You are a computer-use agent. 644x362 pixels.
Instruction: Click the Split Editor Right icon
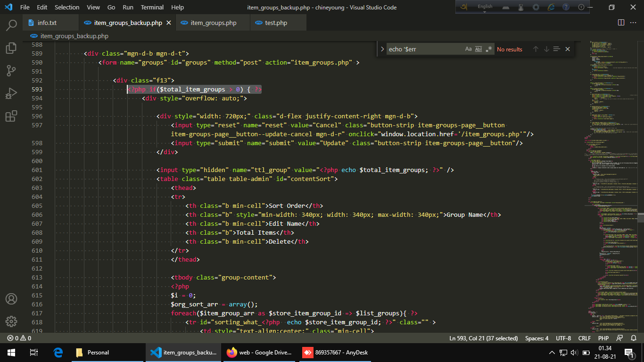(621, 23)
